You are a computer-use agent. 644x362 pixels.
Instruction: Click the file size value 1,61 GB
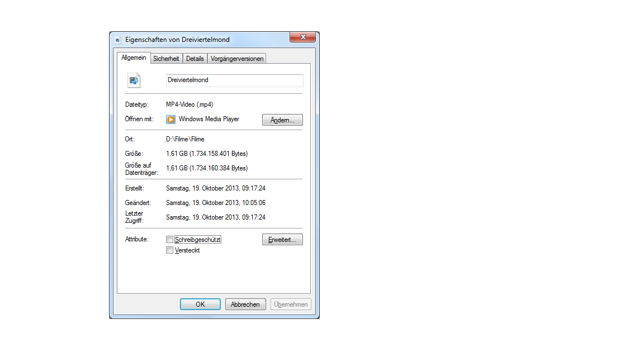pyautogui.click(x=207, y=154)
